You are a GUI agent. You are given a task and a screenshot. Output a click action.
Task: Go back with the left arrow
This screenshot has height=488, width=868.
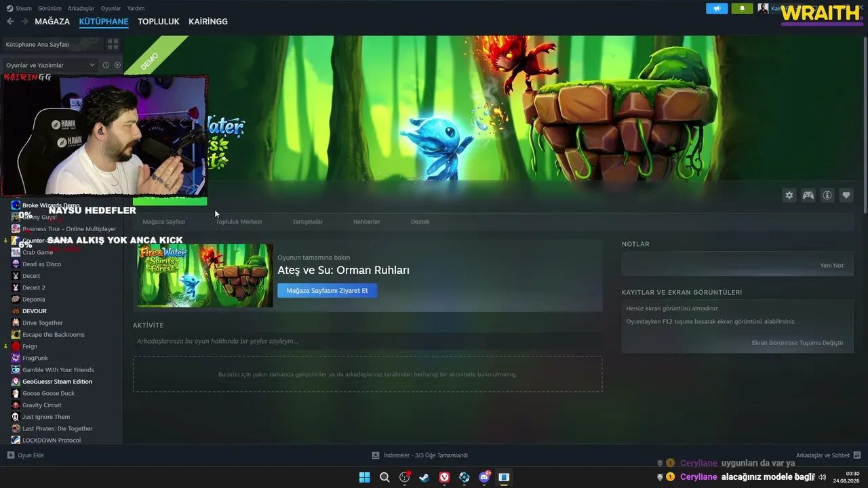[10, 22]
